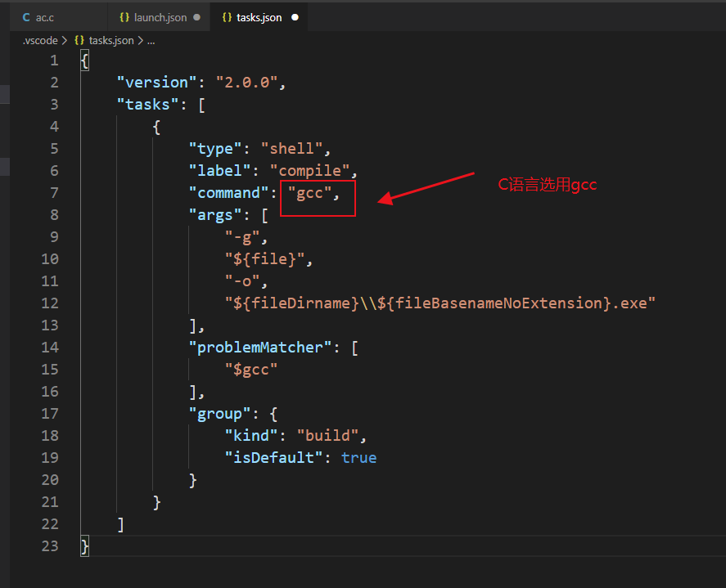Click the ${fileDirname} output path string
Viewport: 726px width, 588px height.
pos(440,303)
